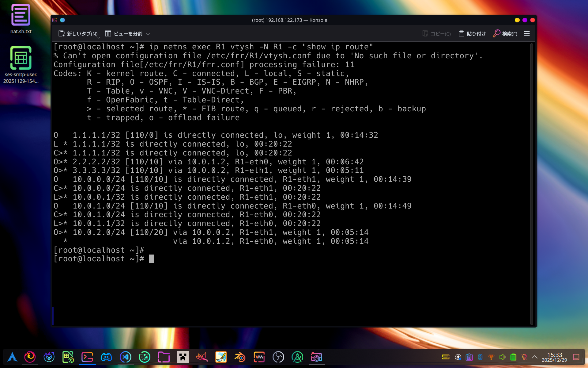The height and width of the screenshot is (368, 588).
Task: Launch Blender from the taskbar
Action: click(x=240, y=357)
